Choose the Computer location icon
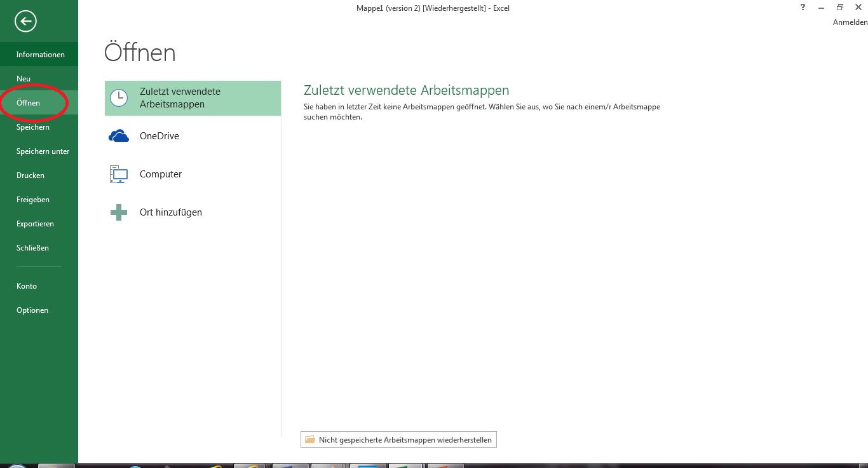This screenshot has height=468, width=868. click(x=119, y=174)
